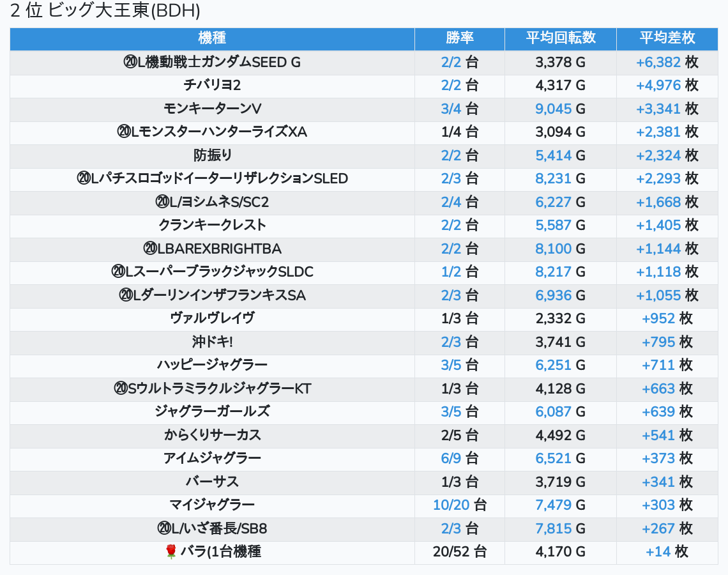This screenshot has width=728, height=575.
Task: Select the ⑳L/いざ番長/SB8 machine name
Action: (212, 528)
